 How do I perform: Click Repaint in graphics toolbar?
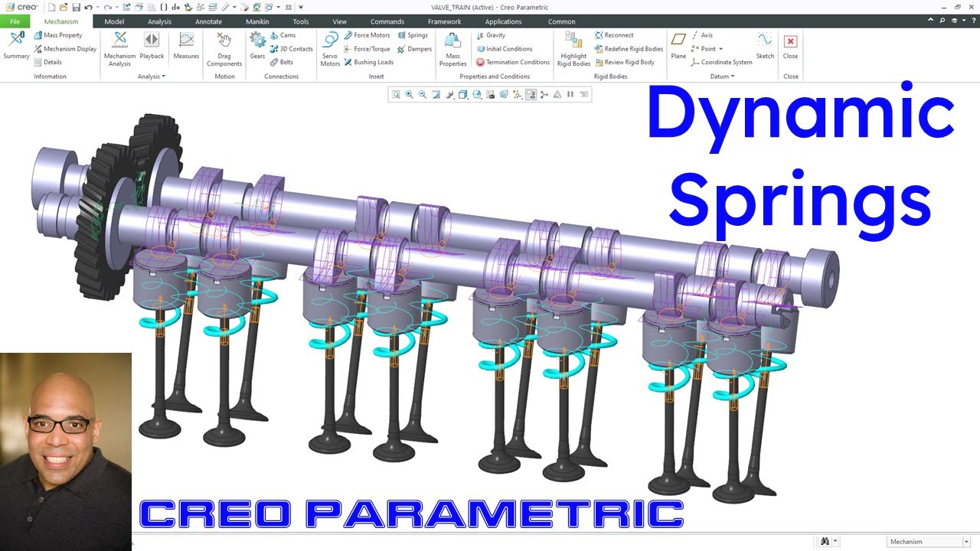(436, 95)
